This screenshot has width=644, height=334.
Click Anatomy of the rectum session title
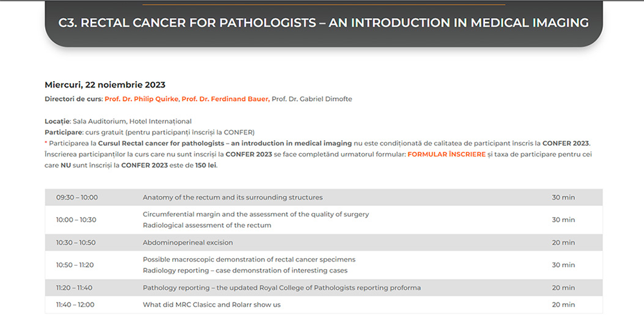click(232, 198)
